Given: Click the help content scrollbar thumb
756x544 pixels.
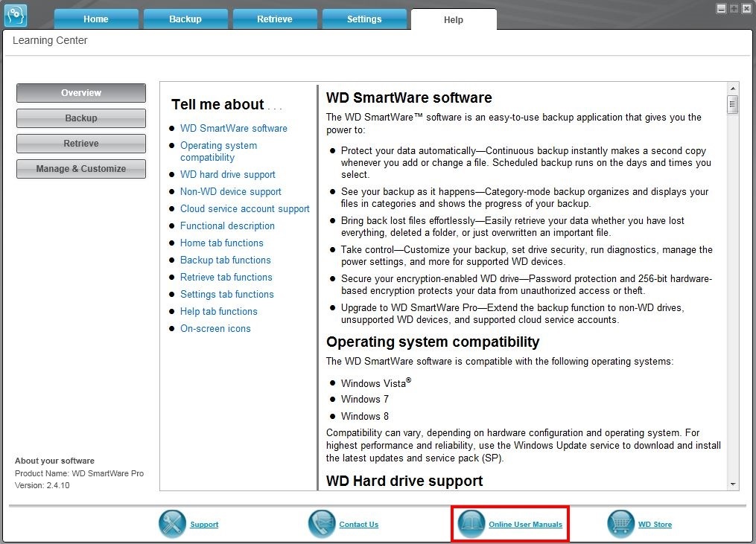Looking at the screenshot, I should click(733, 104).
